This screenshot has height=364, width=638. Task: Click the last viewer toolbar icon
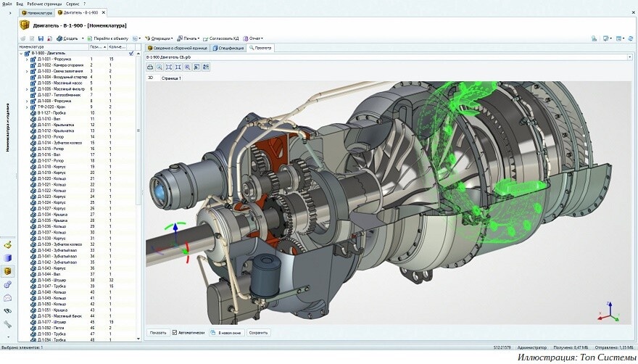coord(207,67)
